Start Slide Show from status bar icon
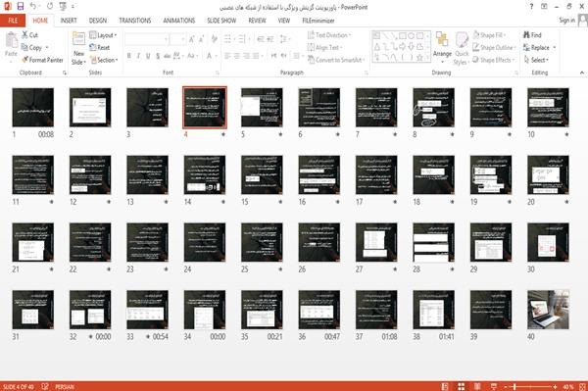 494,386
